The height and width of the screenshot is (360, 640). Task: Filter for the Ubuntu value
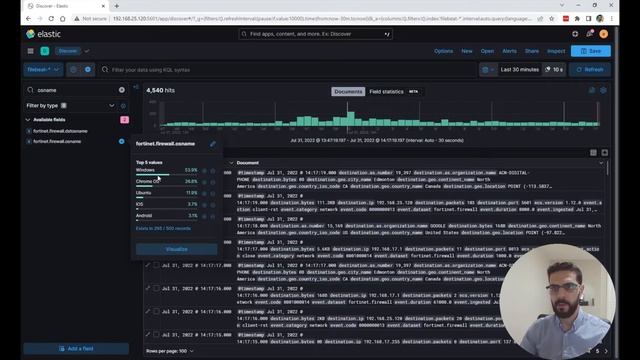204,193
